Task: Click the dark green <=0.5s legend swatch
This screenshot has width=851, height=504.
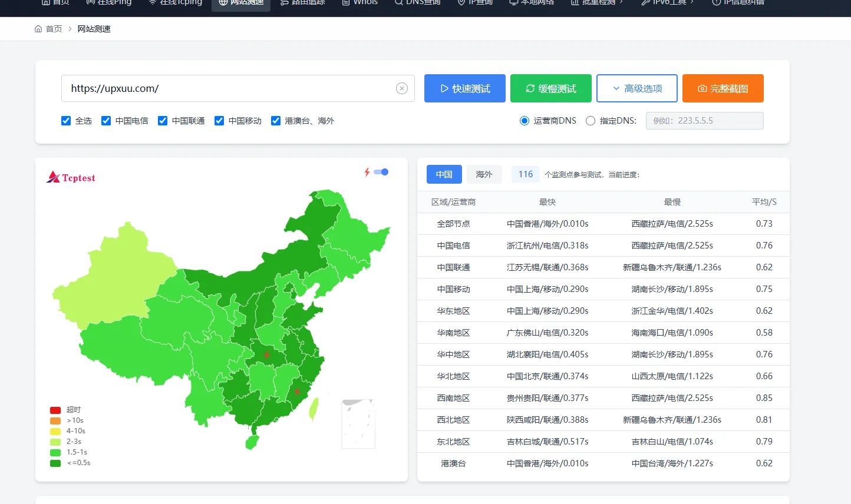Action: [55, 463]
